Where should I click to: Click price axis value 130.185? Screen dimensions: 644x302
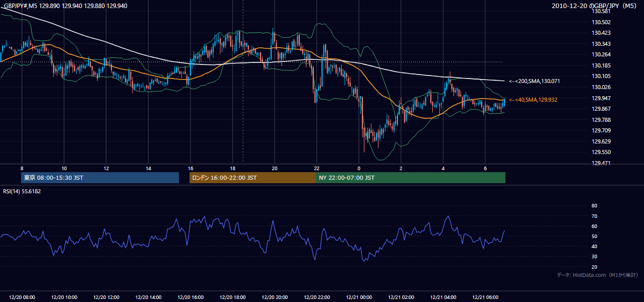coord(601,66)
